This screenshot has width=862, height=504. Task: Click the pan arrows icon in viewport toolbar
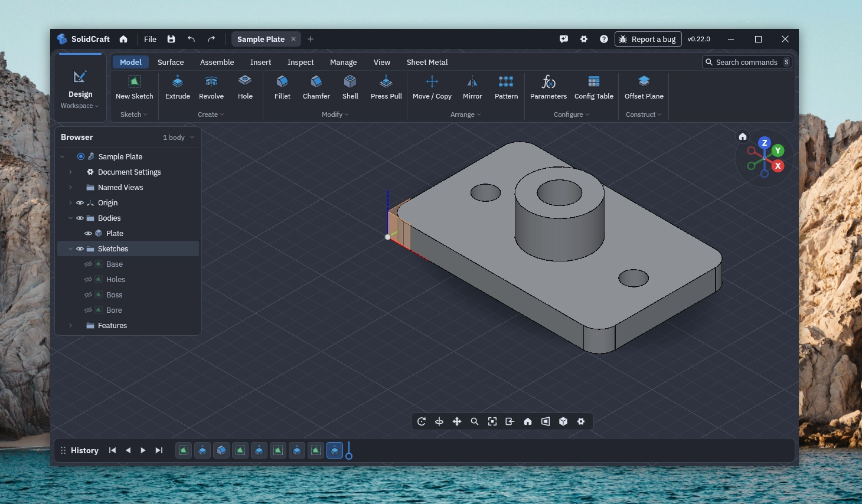[457, 421]
